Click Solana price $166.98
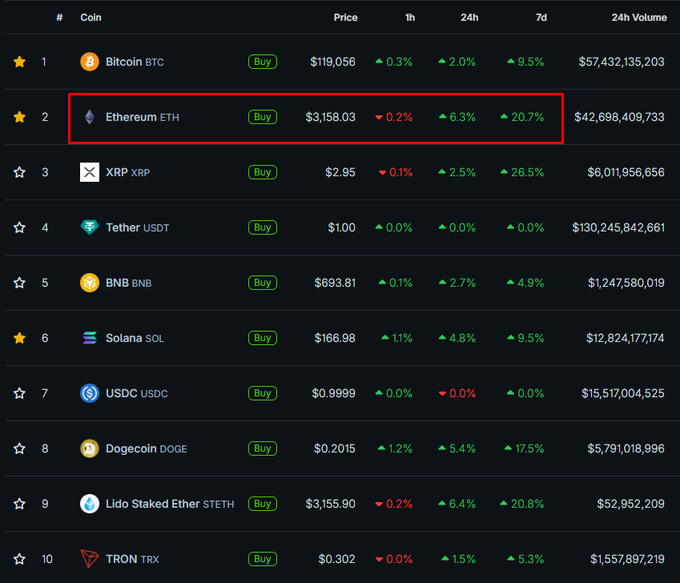 (x=335, y=338)
